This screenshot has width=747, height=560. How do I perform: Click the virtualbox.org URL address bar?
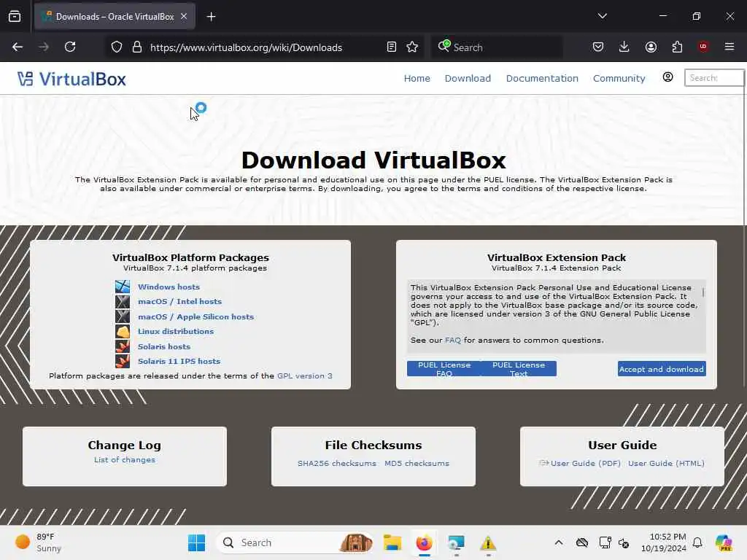click(246, 47)
